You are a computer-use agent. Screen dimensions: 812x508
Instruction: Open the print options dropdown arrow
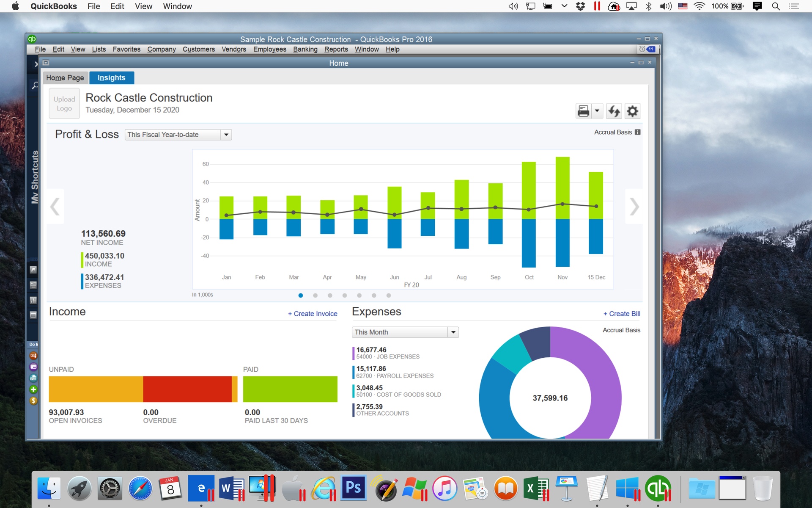597,111
